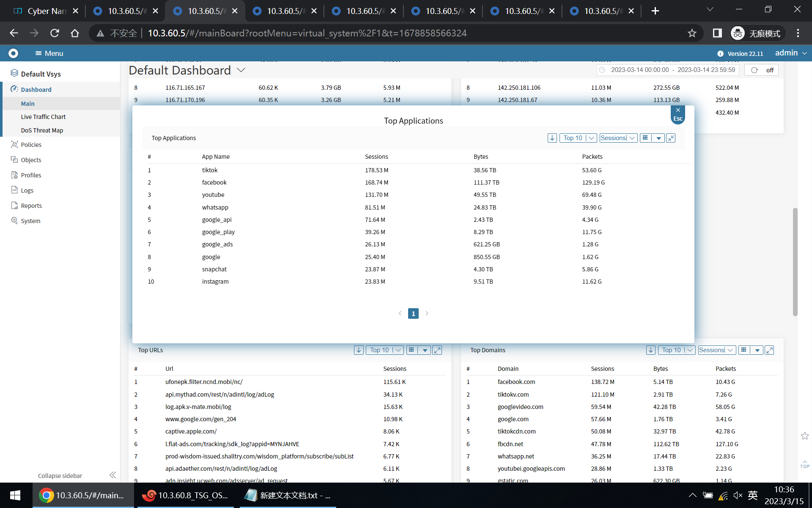The image size is (812, 508).
Task: Open the Live Traffic Chart menu item
Action: 43,117
